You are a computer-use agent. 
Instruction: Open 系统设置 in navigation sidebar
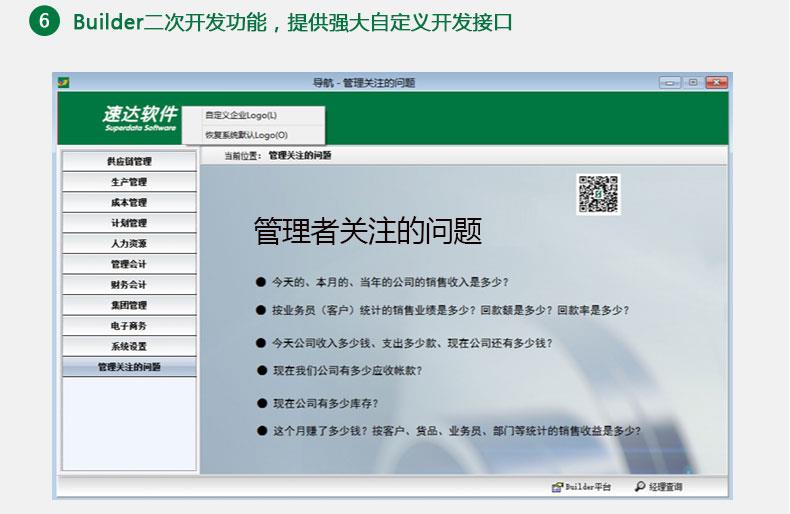click(x=129, y=346)
